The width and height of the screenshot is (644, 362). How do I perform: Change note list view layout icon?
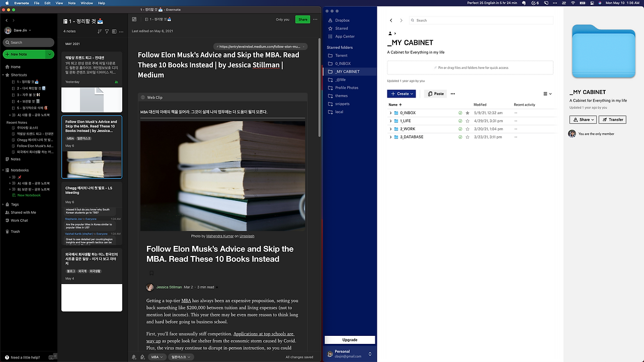tap(114, 31)
